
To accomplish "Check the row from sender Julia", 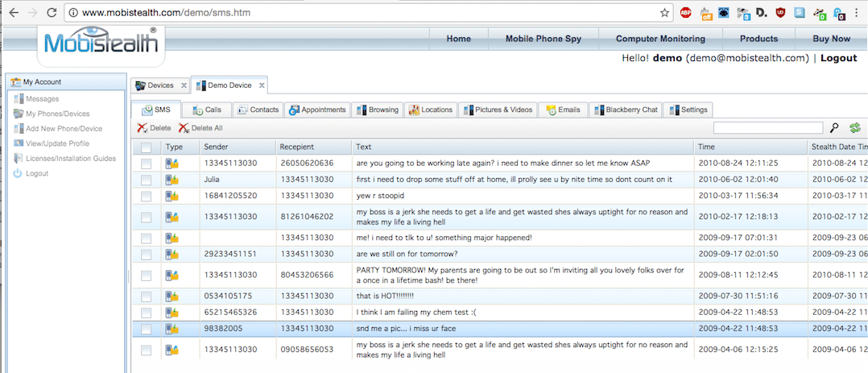I will click(147, 180).
